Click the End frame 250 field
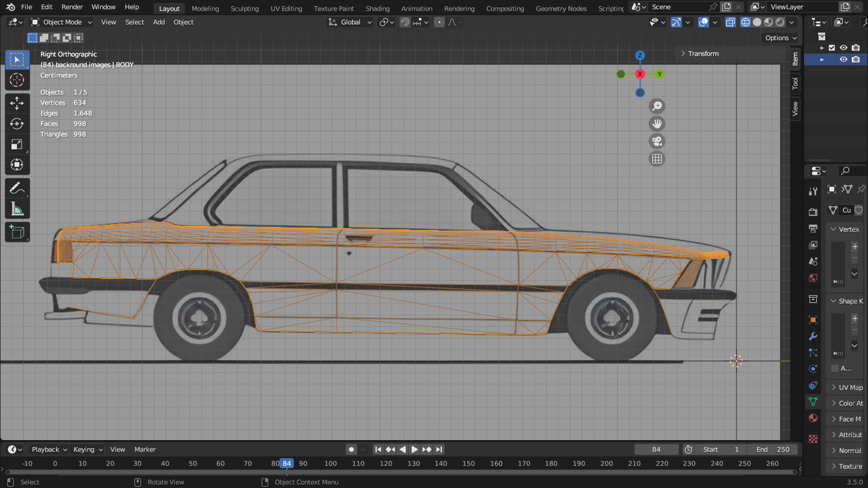 click(774, 450)
